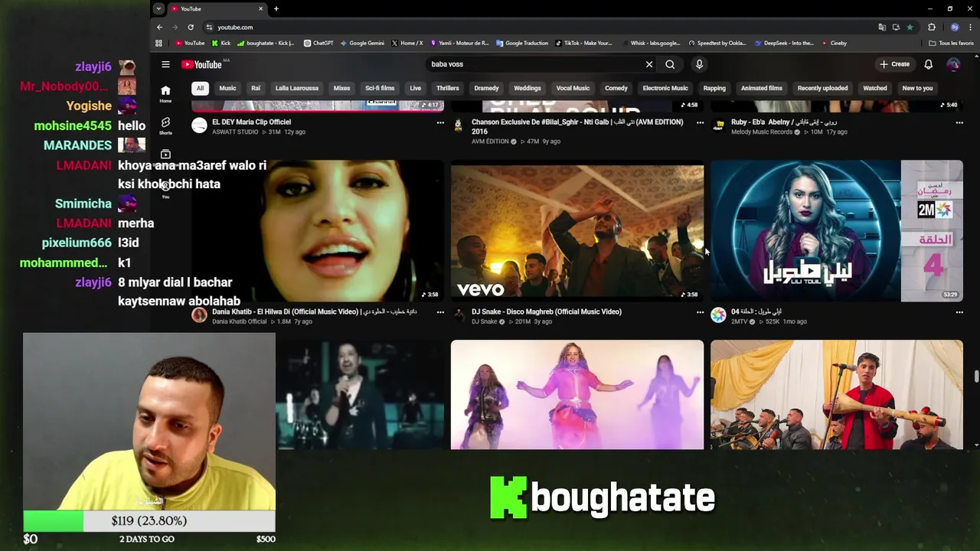Open more options for EL DEY Maria video
This screenshot has width=980, height=551.
(x=440, y=122)
